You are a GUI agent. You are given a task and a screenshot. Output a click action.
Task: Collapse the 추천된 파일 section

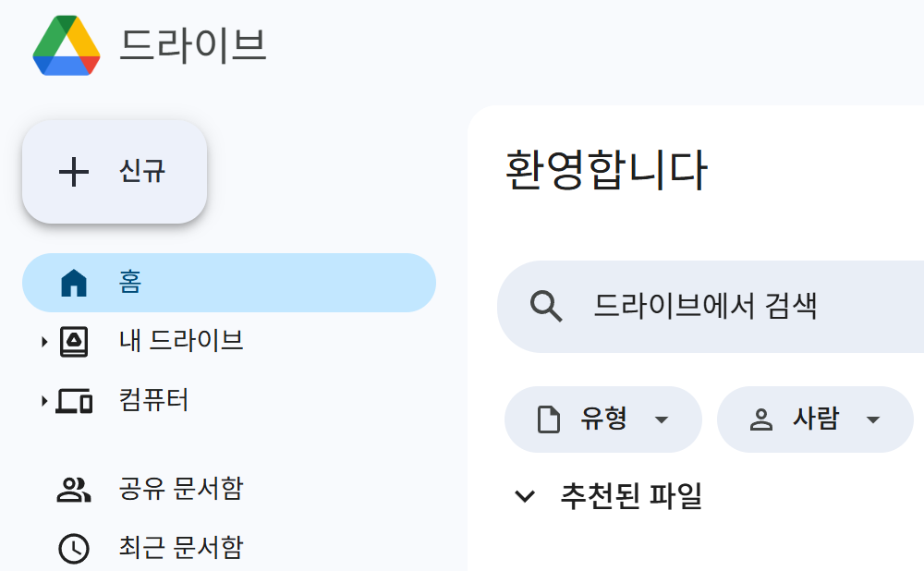(x=524, y=495)
